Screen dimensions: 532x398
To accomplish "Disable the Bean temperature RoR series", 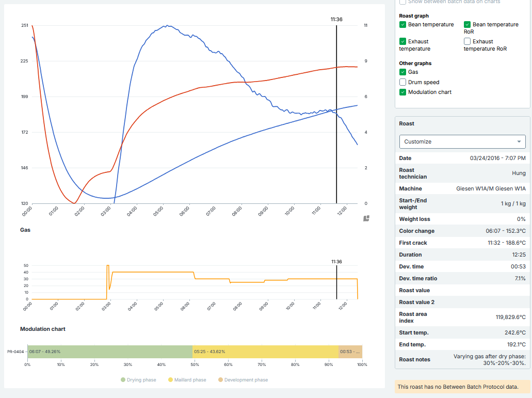I will [467, 24].
